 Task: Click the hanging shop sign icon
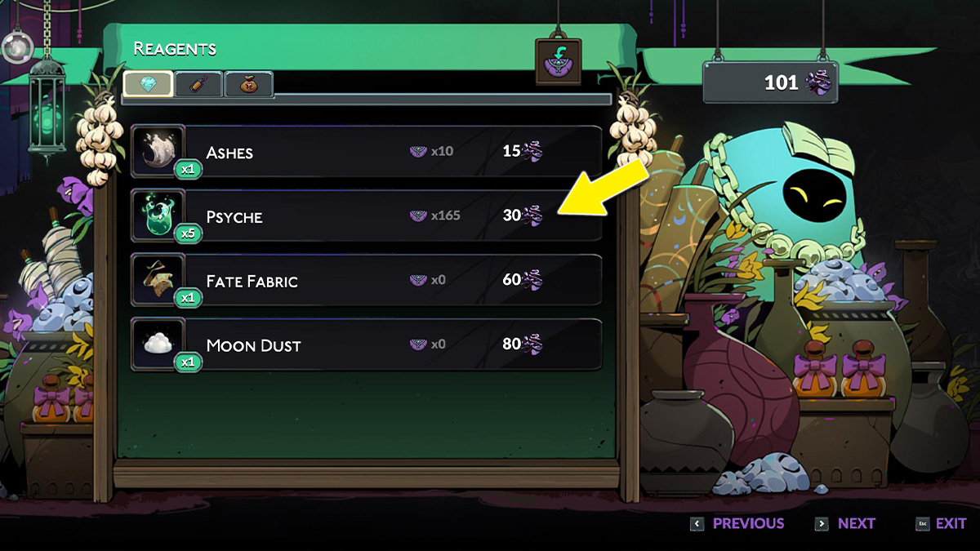[559, 61]
